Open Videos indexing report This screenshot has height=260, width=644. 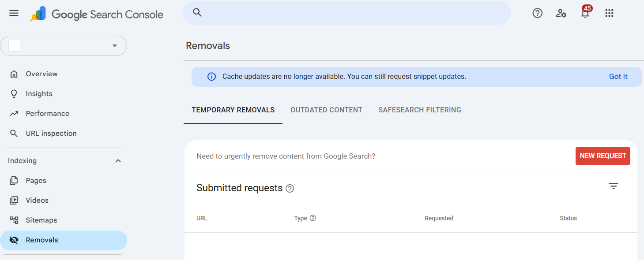click(x=64, y=201)
